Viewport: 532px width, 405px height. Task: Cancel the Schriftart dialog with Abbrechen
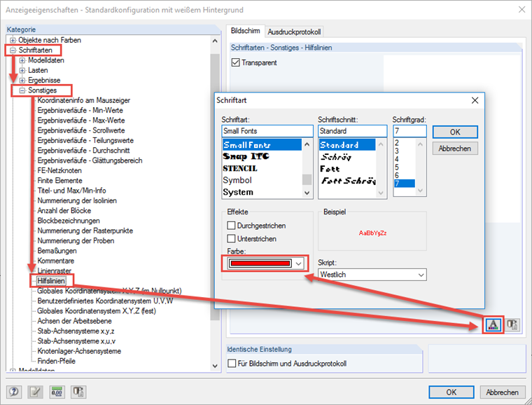[x=455, y=149]
